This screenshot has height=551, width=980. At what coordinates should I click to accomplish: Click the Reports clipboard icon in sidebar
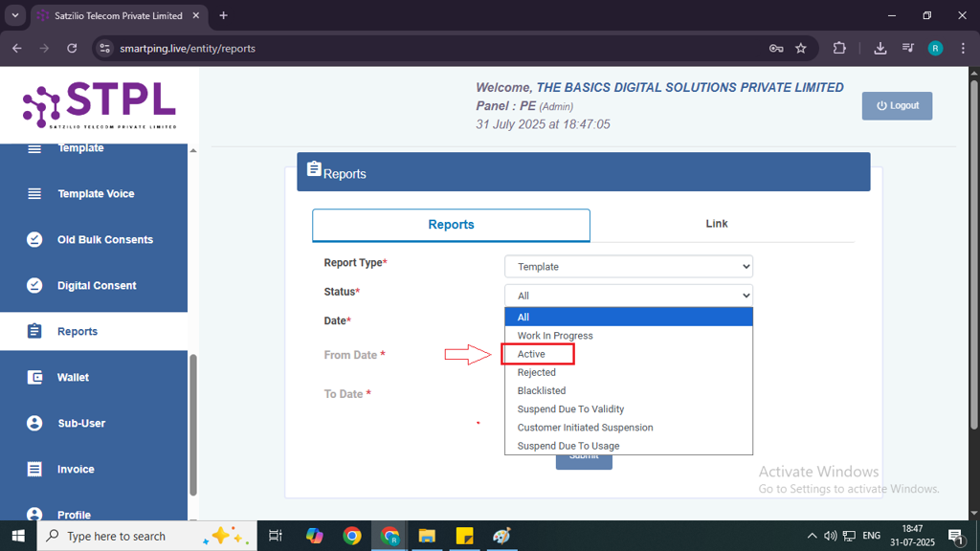tap(34, 331)
